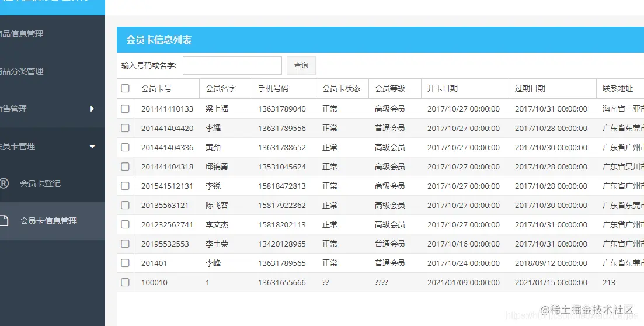Image resolution: width=644 pixels, height=326 pixels.
Task: Click the 会员卡信息列表 panel title
Action: point(159,40)
